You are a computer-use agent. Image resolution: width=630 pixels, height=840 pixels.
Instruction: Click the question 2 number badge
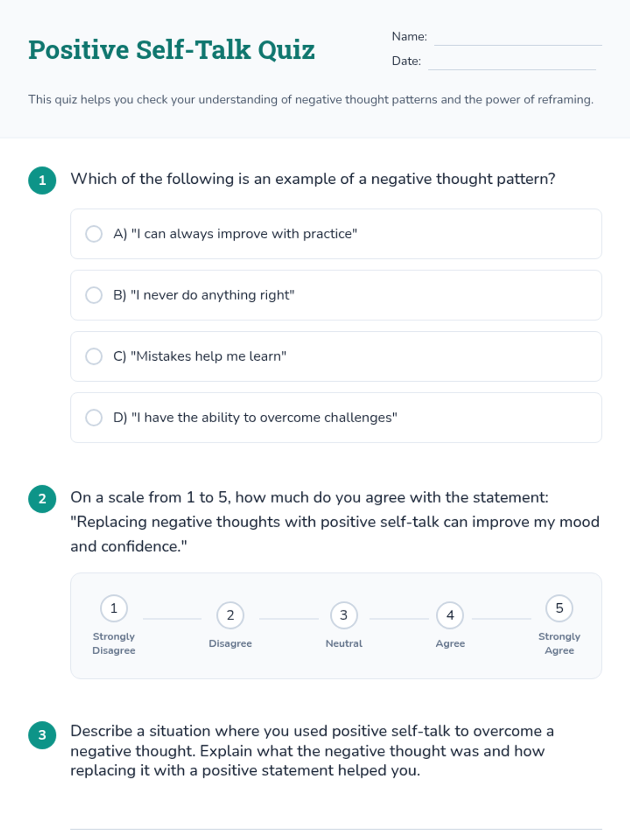43,499
